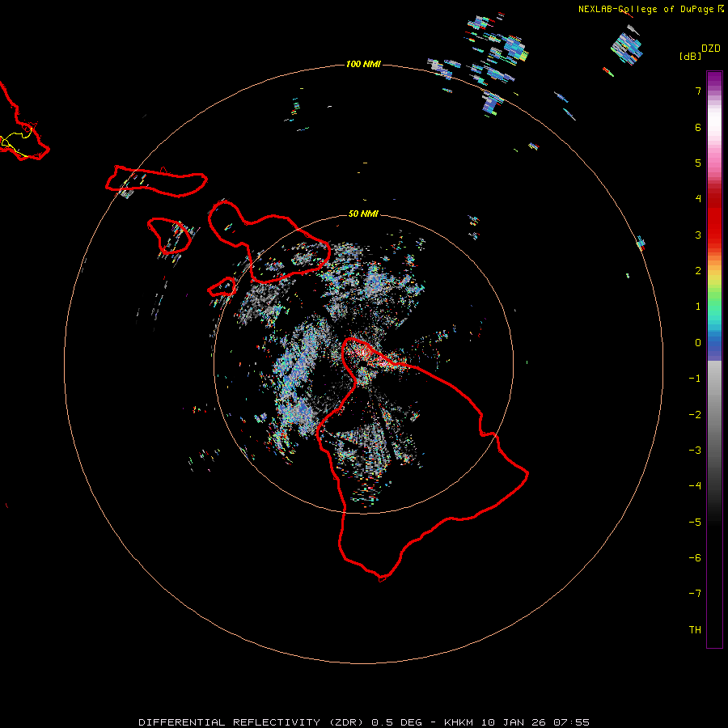Image resolution: width=728 pixels, height=728 pixels.
Task: Click the [dB] units label
Action: [691, 56]
